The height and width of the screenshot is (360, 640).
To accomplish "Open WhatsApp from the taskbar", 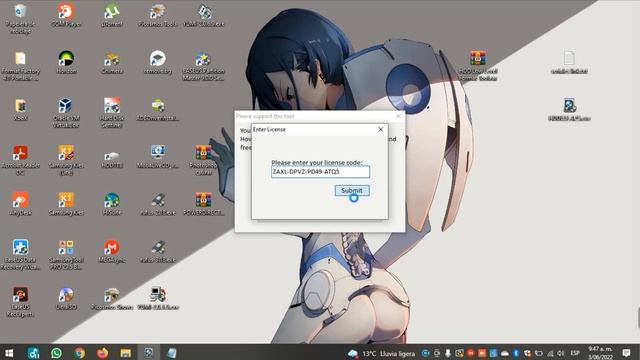I will tap(56, 353).
